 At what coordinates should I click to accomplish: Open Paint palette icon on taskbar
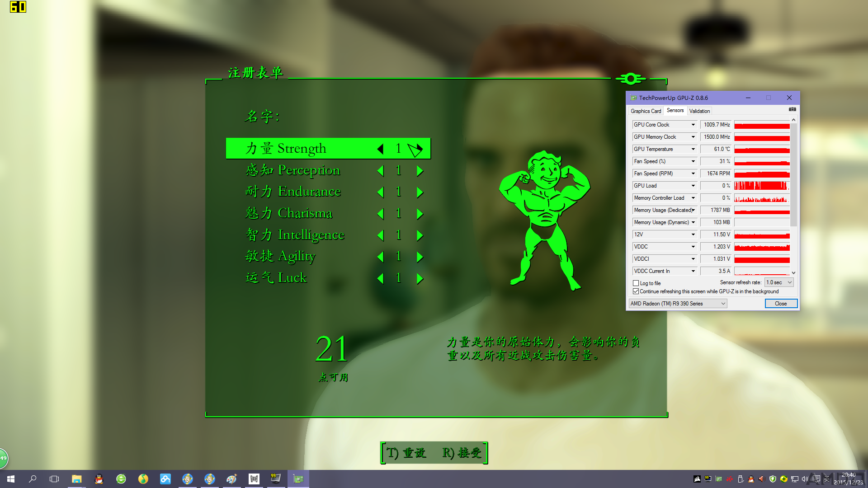pyautogui.click(x=231, y=479)
